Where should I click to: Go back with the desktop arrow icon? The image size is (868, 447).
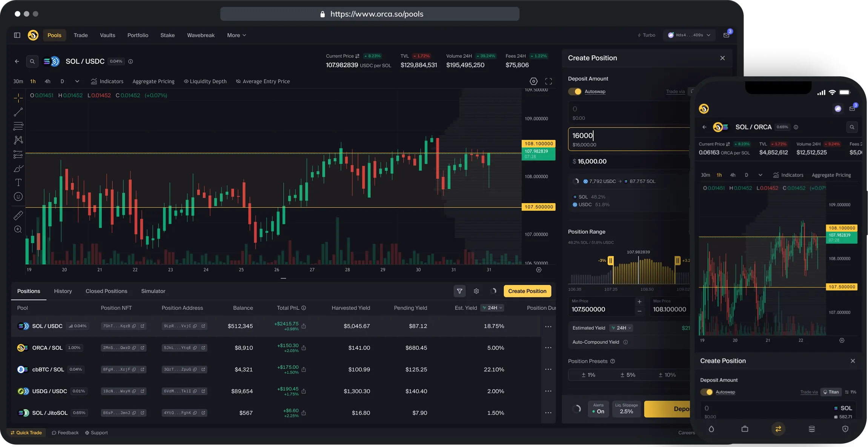click(17, 61)
